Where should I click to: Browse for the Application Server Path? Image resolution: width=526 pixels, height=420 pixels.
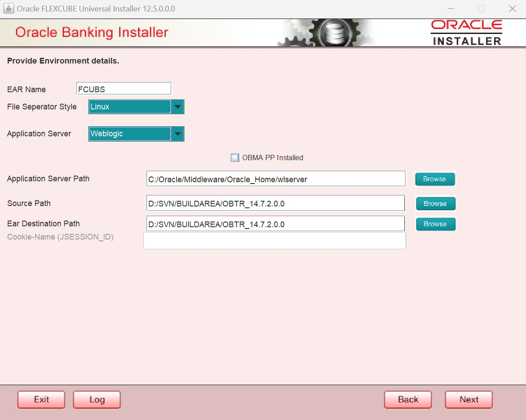[435, 179]
